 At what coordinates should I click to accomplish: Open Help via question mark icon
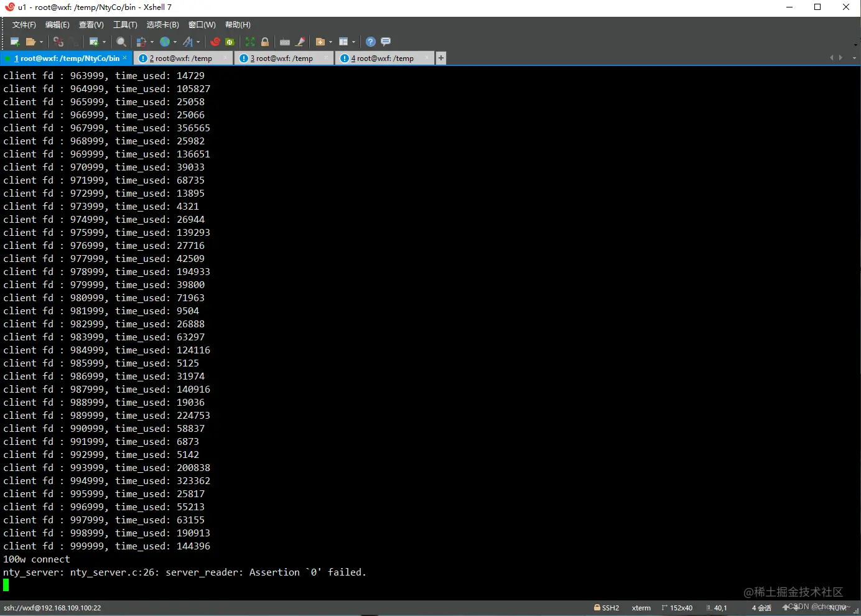click(371, 42)
